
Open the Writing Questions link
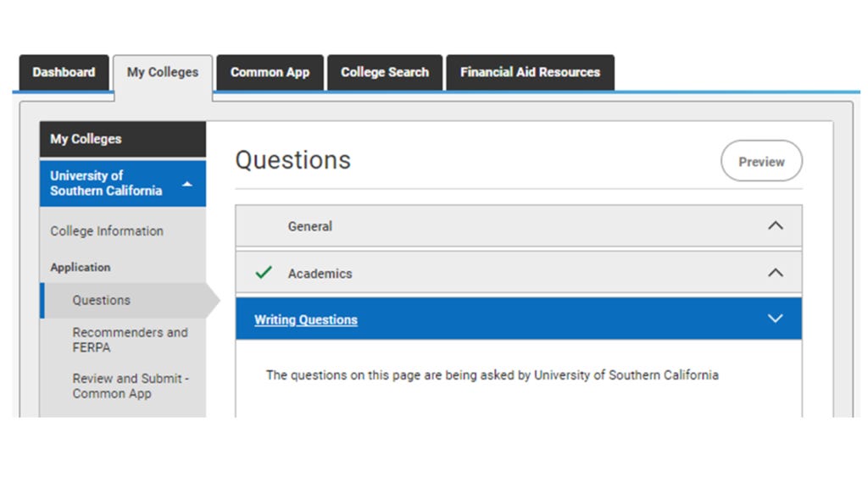click(305, 319)
